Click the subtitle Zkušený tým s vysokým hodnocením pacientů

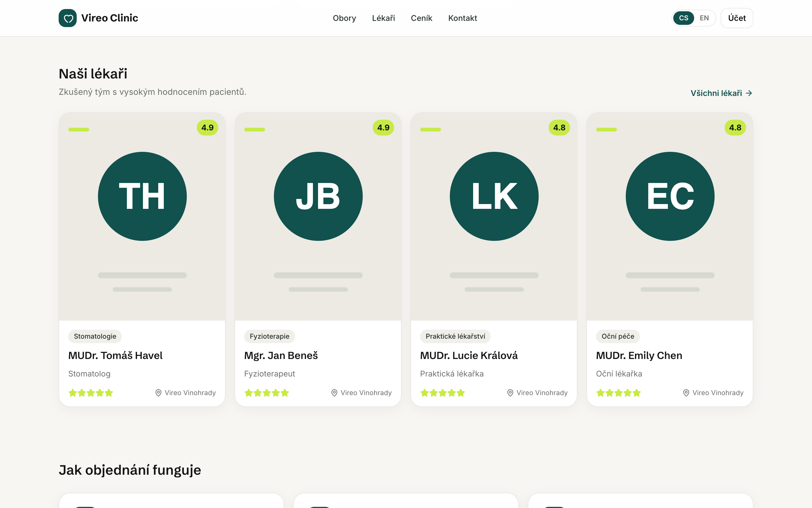[152, 92]
